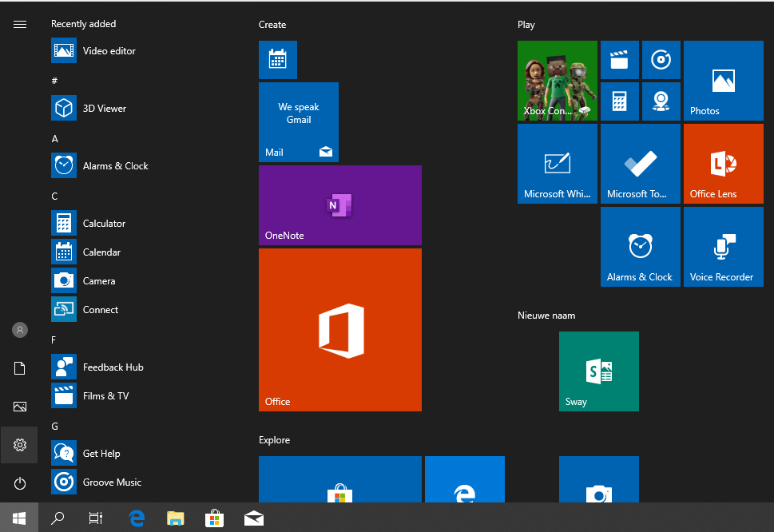
Task: Launch the Microsoft Whiteboard tile
Action: click(558, 163)
